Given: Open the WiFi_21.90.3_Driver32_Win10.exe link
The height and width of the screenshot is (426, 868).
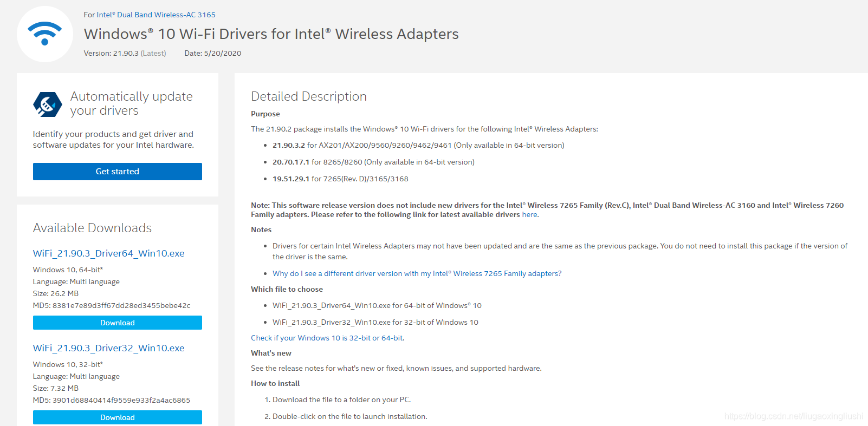Looking at the screenshot, I should (x=109, y=348).
